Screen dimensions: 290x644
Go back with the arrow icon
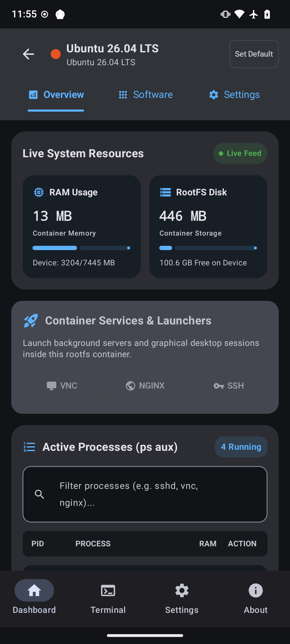point(28,54)
